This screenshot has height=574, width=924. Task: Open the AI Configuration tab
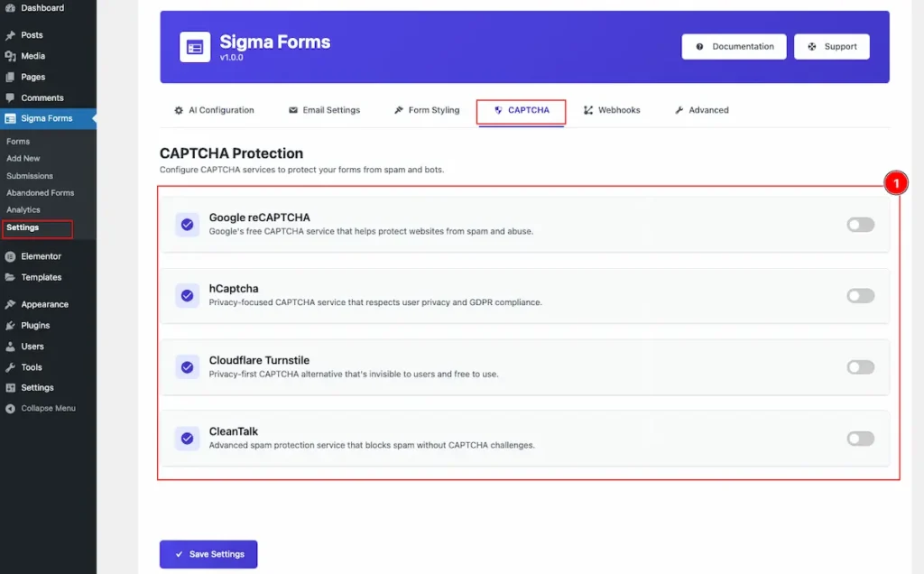click(215, 110)
